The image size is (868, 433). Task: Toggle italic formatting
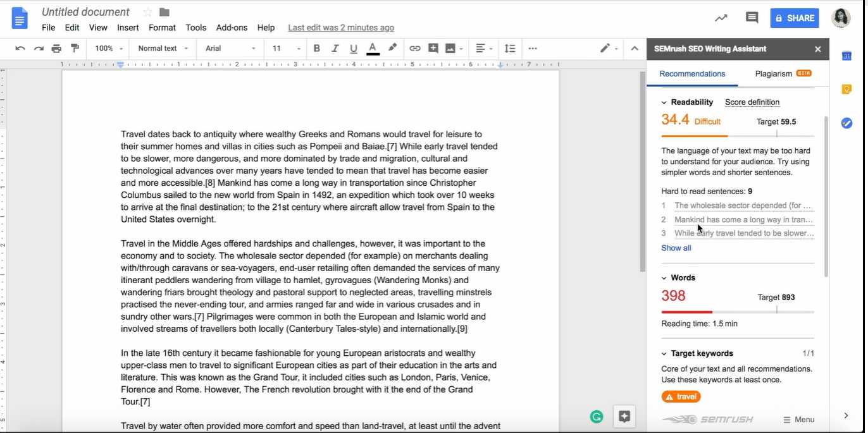[x=335, y=49]
